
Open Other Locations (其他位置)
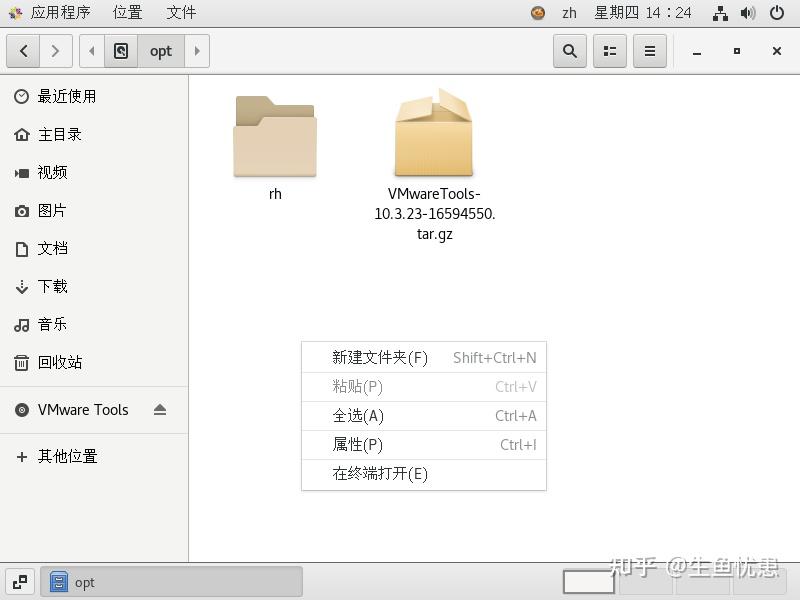tap(94, 456)
